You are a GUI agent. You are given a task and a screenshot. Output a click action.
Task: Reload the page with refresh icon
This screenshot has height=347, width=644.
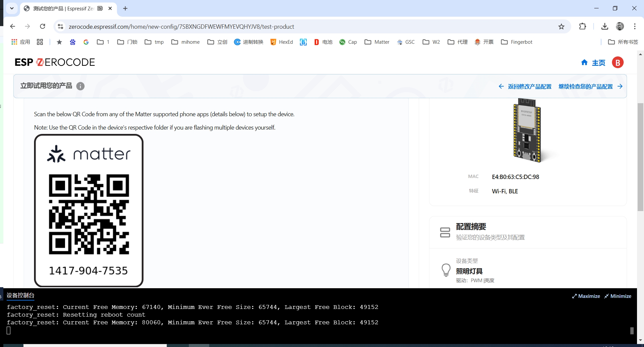pyautogui.click(x=42, y=26)
